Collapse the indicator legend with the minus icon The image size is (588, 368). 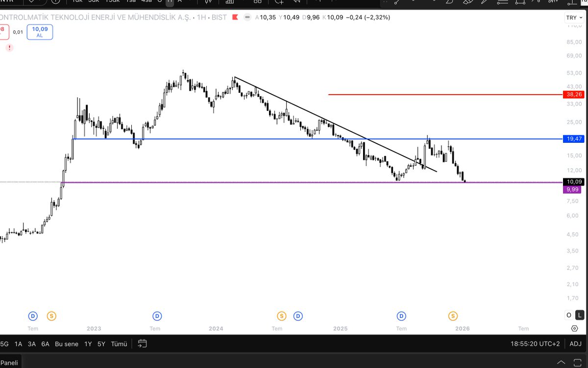click(247, 17)
